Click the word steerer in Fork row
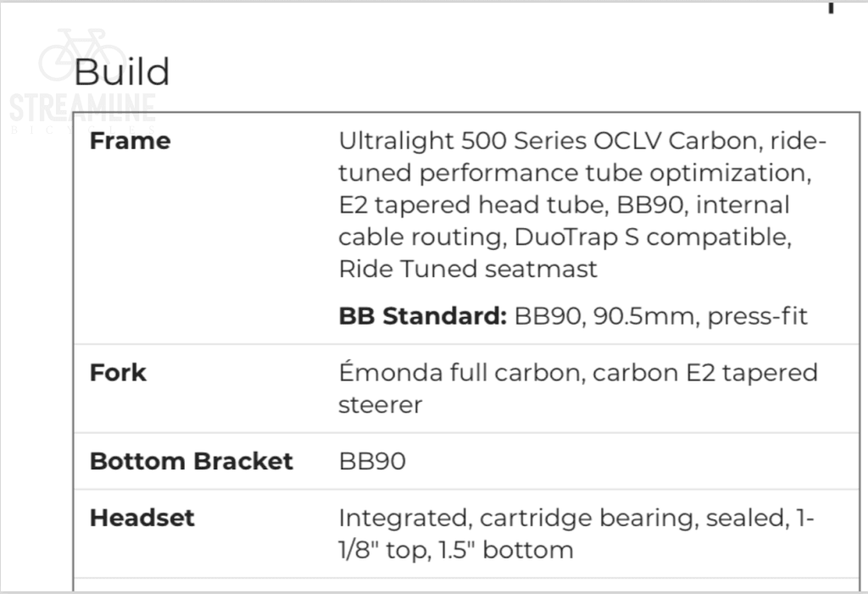The width and height of the screenshot is (868, 594). click(381, 405)
